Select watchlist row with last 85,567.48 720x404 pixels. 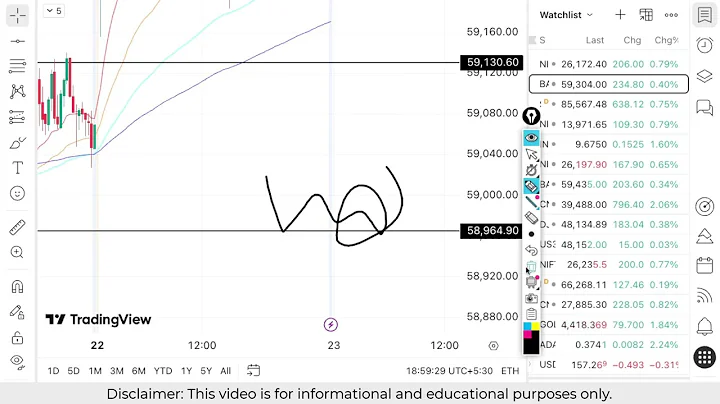pos(609,104)
